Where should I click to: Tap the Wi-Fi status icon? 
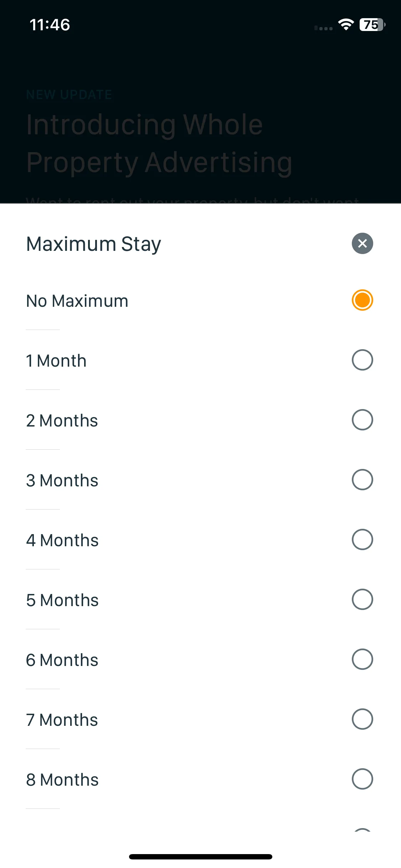(346, 25)
